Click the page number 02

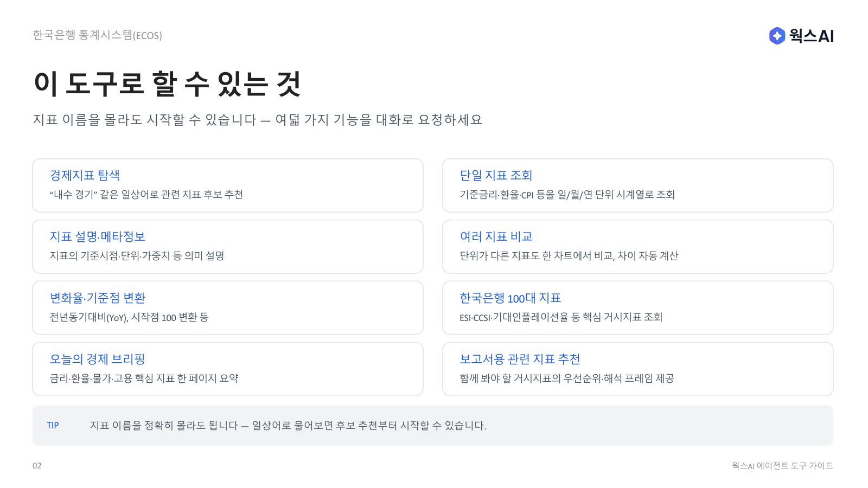click(37, 466)
